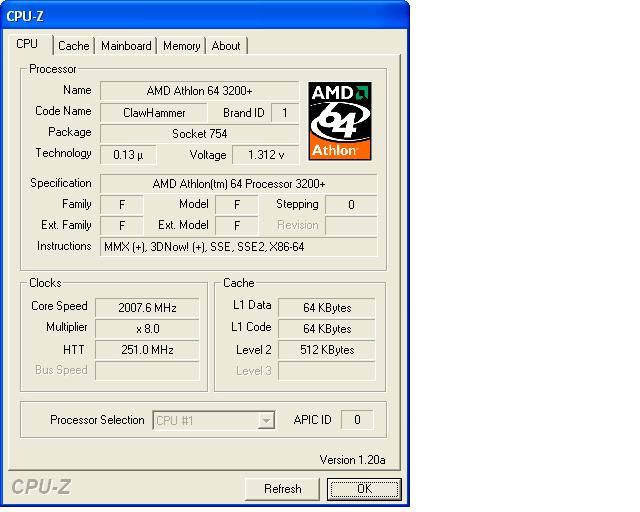This screenshot has width=640, height=512.
Task: Click the CPU-Z window title bar
Action: click(x=205, y=16)
